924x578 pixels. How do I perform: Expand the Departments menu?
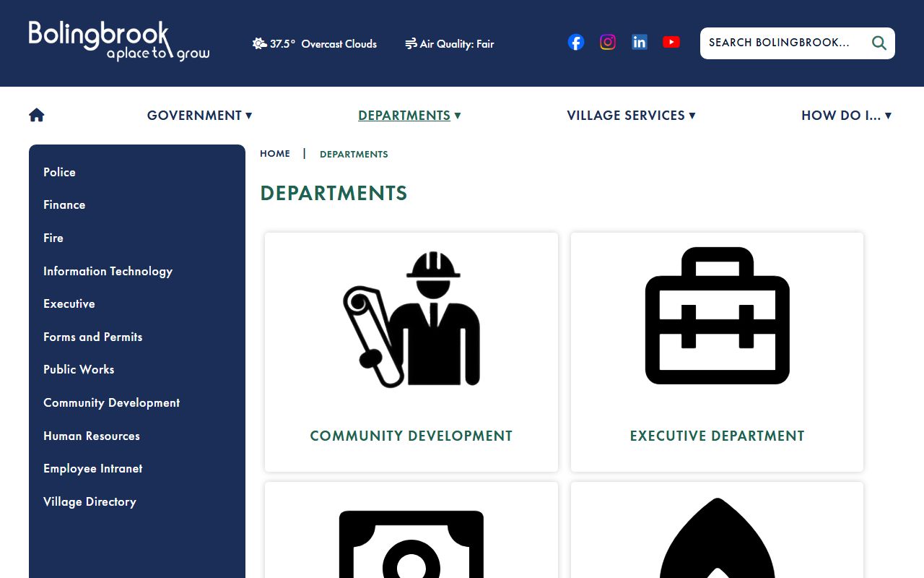point(409,116)
